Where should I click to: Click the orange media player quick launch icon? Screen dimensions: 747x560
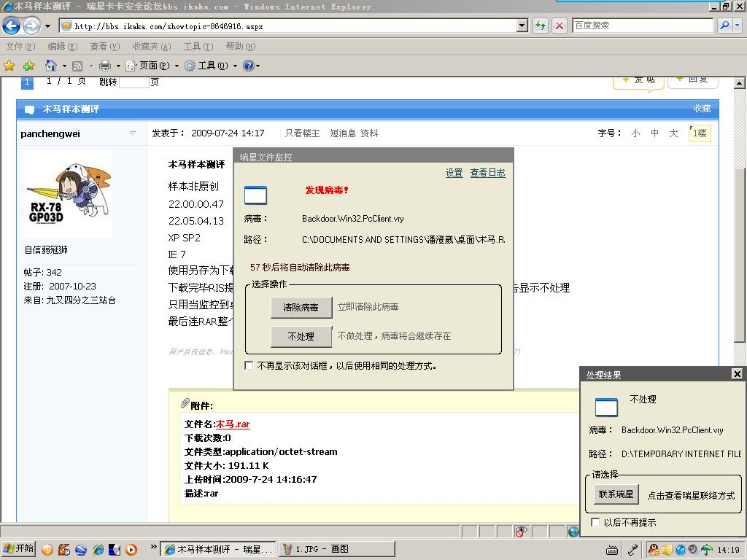[131, 550]
